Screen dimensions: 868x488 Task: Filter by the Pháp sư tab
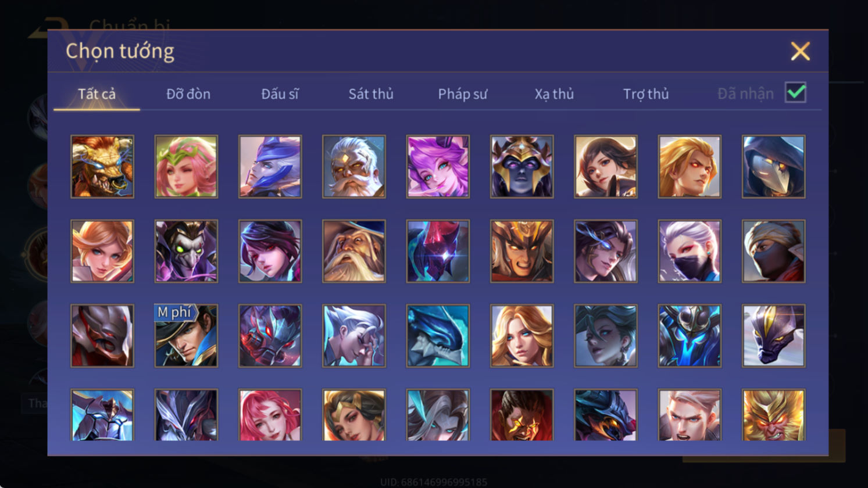tap(462, 94)
